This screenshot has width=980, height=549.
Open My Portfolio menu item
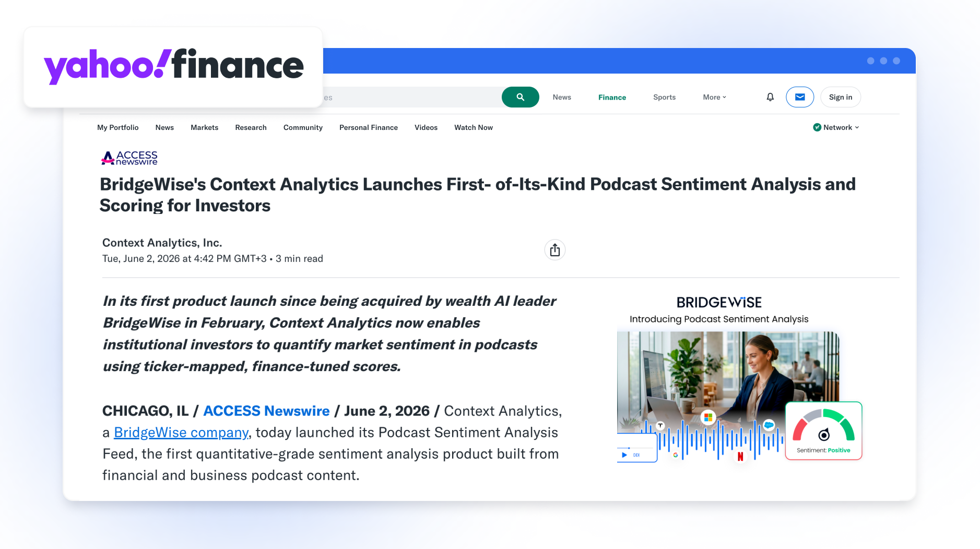118,127
